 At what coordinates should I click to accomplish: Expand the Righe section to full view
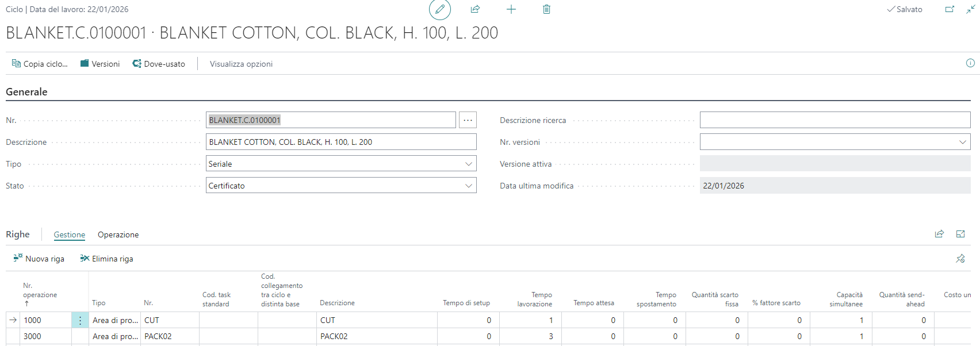tap(960, 234)
